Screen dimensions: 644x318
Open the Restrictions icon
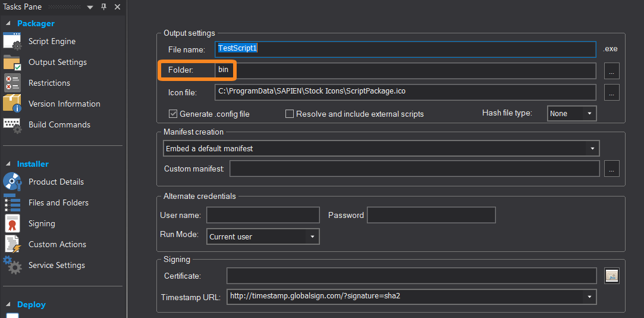click(12, 83)
